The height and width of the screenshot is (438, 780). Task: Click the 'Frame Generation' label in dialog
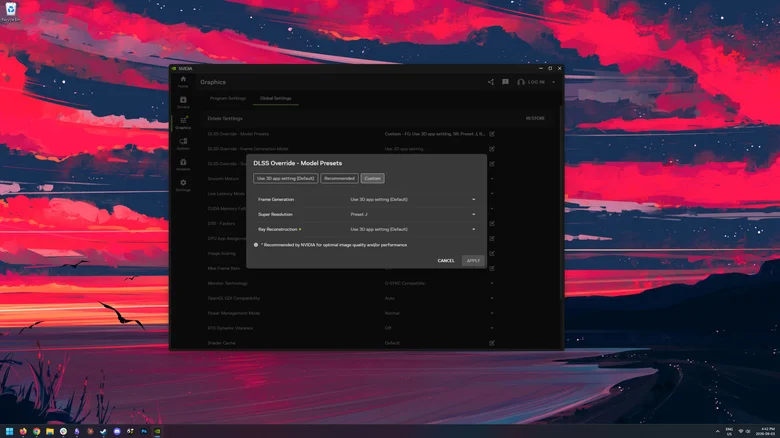coord(276,200)
